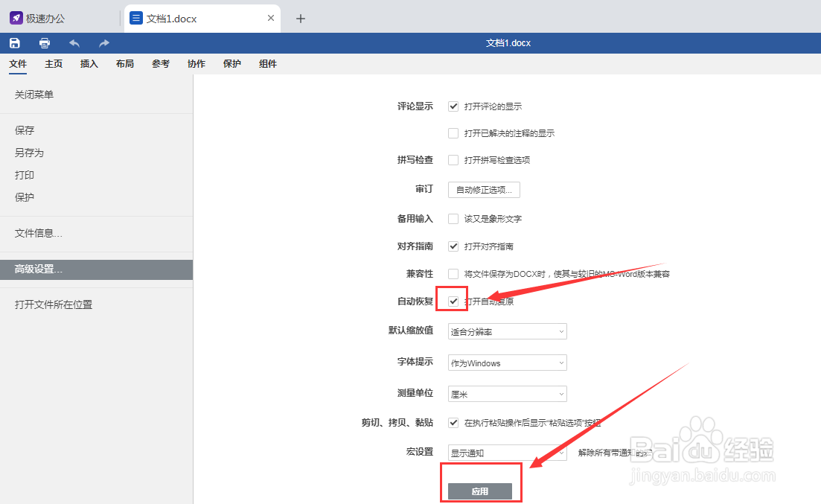Screen dimensions: 821x504
Task: Click the Redo arrow icon
Action: click(x=103, y=42)
